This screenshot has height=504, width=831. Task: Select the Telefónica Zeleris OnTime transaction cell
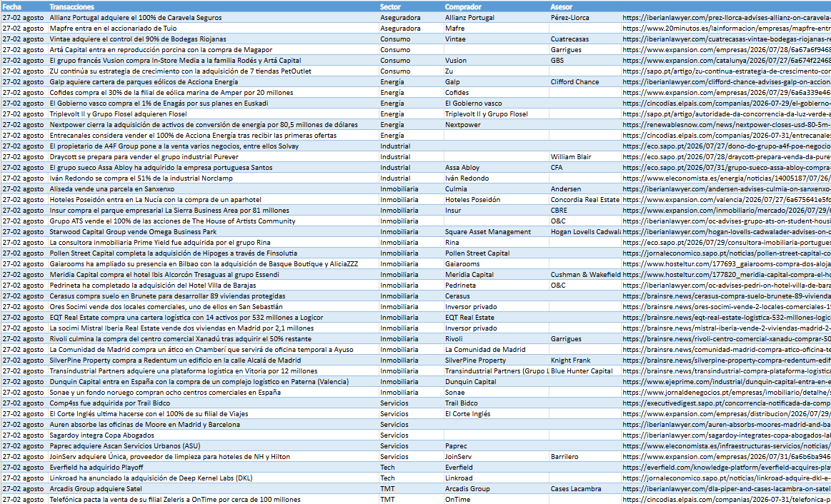213,500
